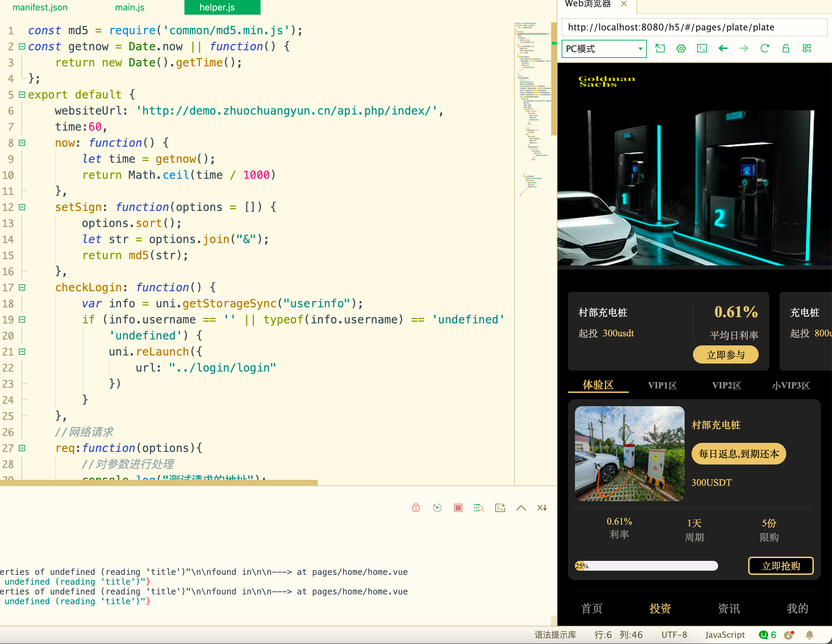Click the browser back arrow icon
832x644 pixels.
coord(723,48)
